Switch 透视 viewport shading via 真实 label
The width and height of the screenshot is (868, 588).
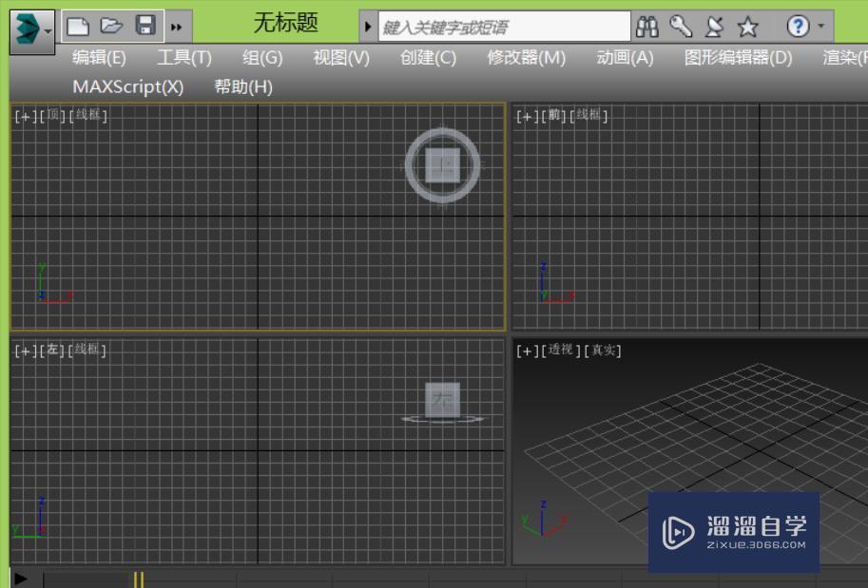pos(605,350)
